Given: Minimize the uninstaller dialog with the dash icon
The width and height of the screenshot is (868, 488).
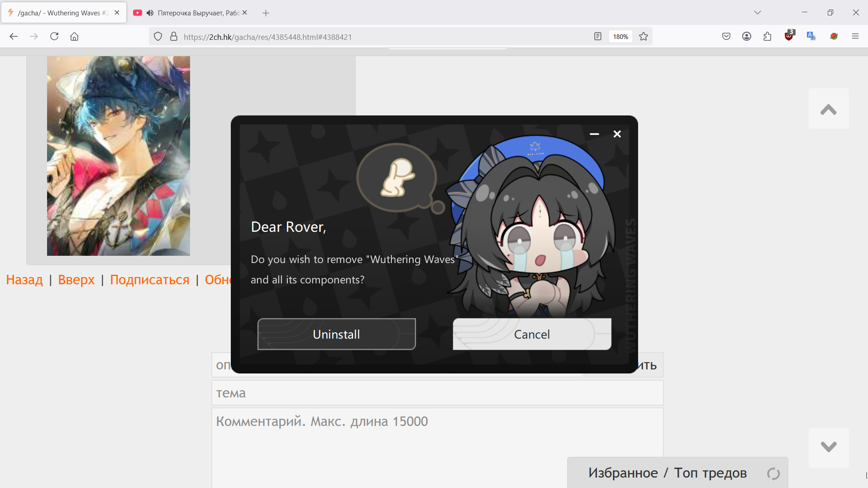Looking at the screenshot, I should [x=594, y=134].
